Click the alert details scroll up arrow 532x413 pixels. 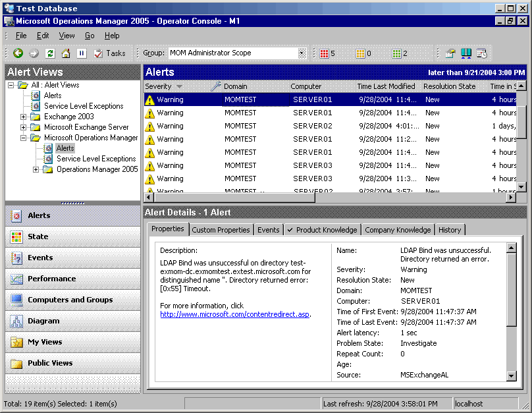[512, 248]
